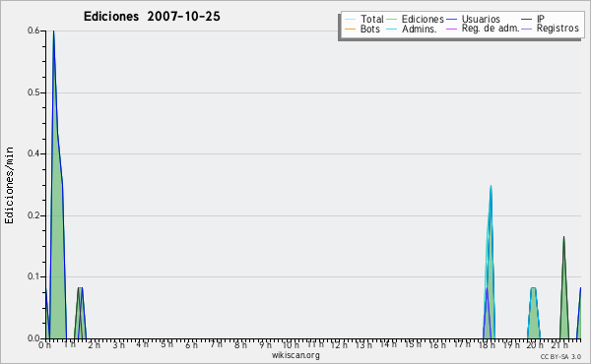Click the 0.6 y-axis value

(33, 30)
